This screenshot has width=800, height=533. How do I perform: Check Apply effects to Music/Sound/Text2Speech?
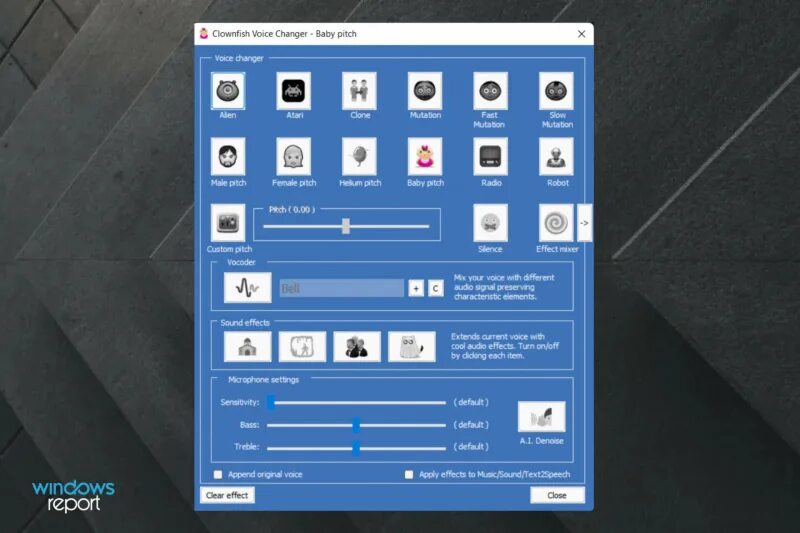pos(409,475)
